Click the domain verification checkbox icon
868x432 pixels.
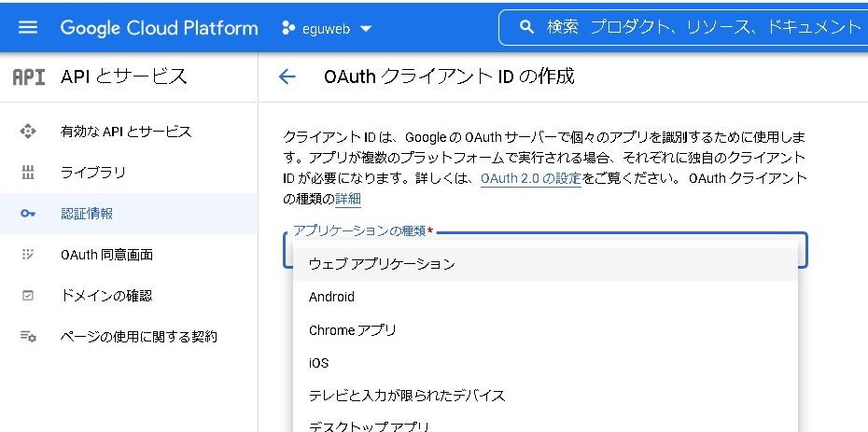tap(28, 296)
